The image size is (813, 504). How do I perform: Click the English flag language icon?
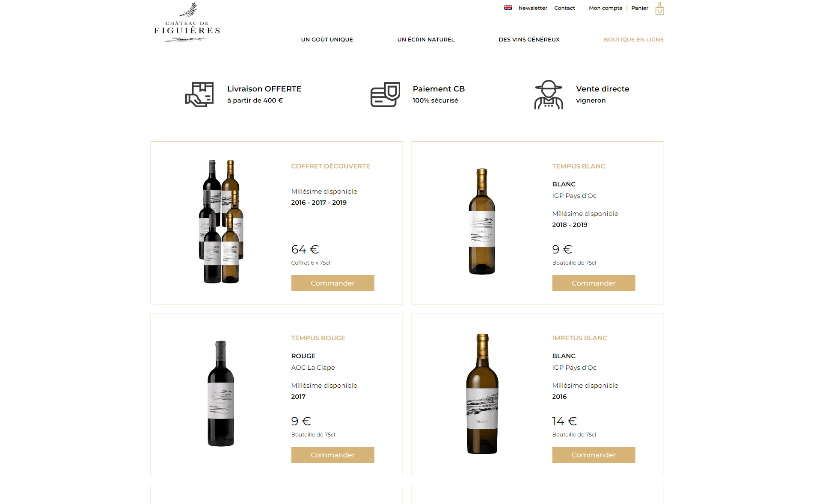pyautogui.click(x=508, y=7)
